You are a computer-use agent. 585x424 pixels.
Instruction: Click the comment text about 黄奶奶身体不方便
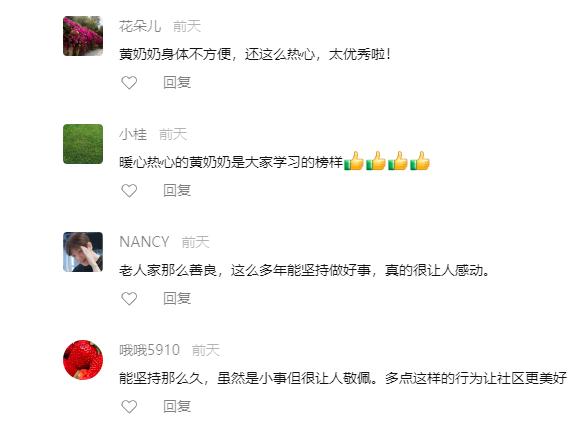[255, 54]
